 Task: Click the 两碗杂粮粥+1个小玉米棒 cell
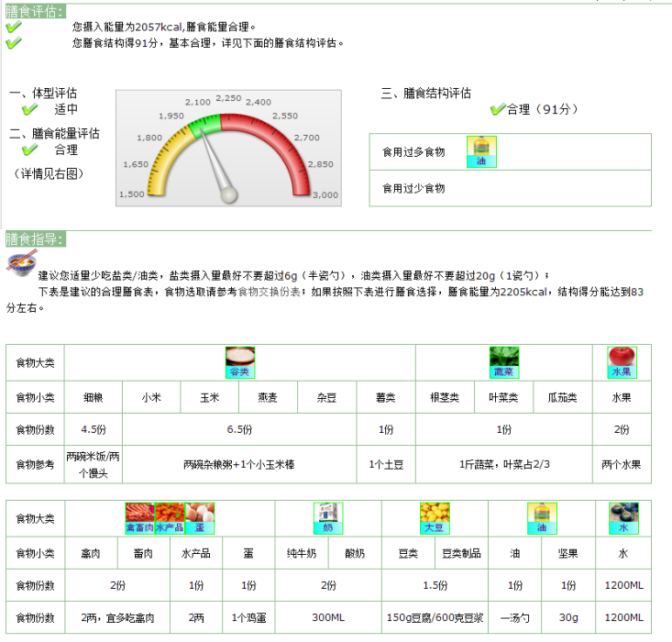tap(239, 464)
